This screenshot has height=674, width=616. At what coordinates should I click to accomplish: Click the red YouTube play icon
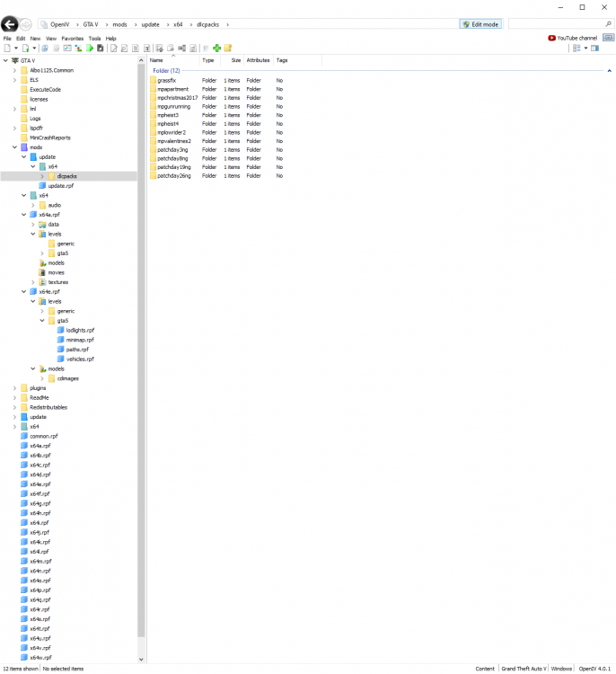551,38
